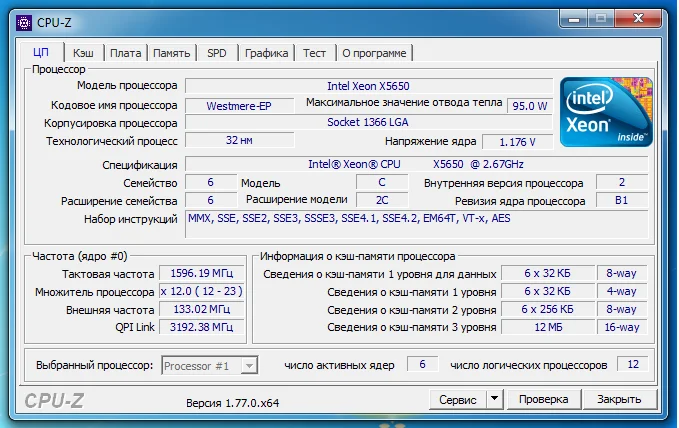
Task: Expand the Processor #1 selection combo box
Action: [x=210, y=366]
